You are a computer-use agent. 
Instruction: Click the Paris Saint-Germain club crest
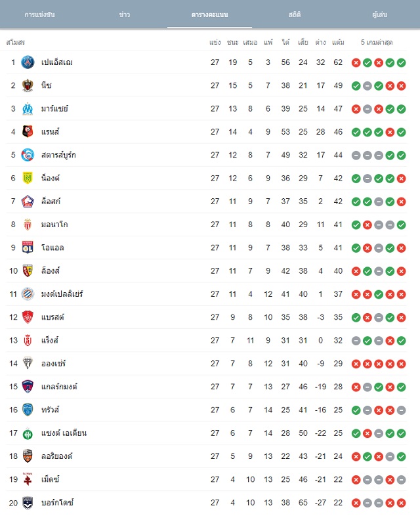(28, 62)
